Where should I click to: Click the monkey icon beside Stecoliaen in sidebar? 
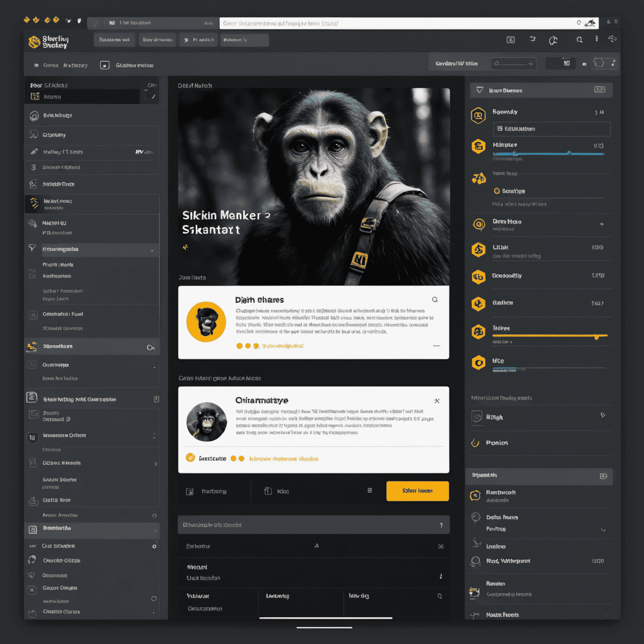pyautogui.click(x=32, y=347)
